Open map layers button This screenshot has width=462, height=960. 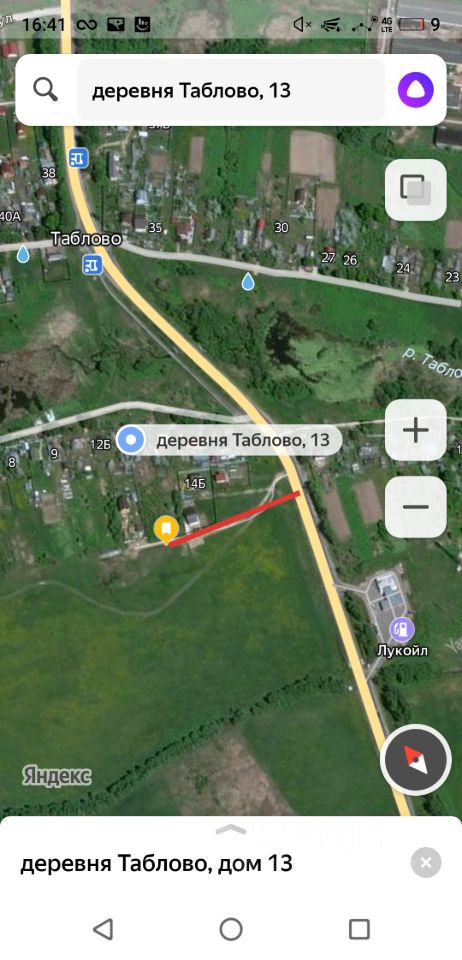[x=415, y=190]
